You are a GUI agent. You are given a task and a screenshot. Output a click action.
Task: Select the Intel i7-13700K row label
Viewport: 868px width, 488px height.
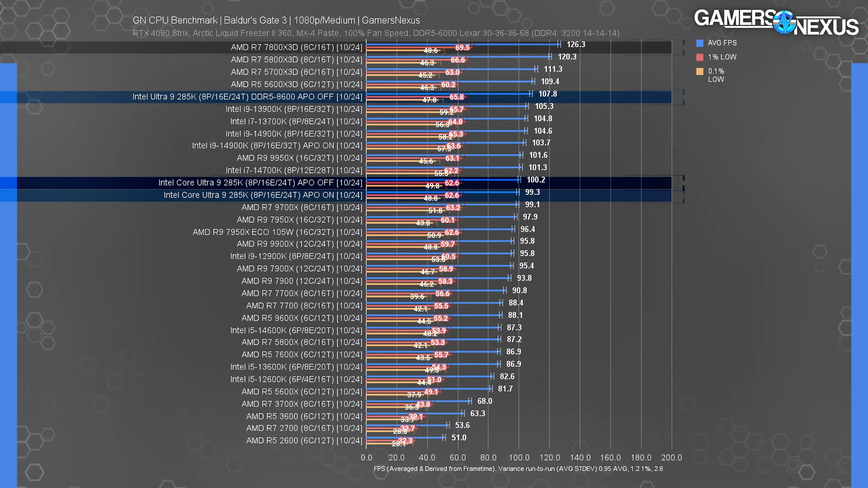[x=296, y=122]
